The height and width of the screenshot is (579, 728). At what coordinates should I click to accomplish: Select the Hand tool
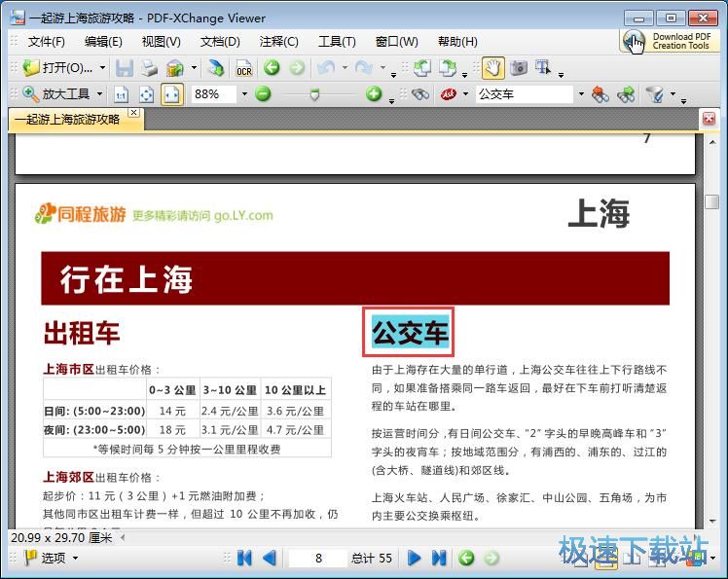(x=493, y=68)
